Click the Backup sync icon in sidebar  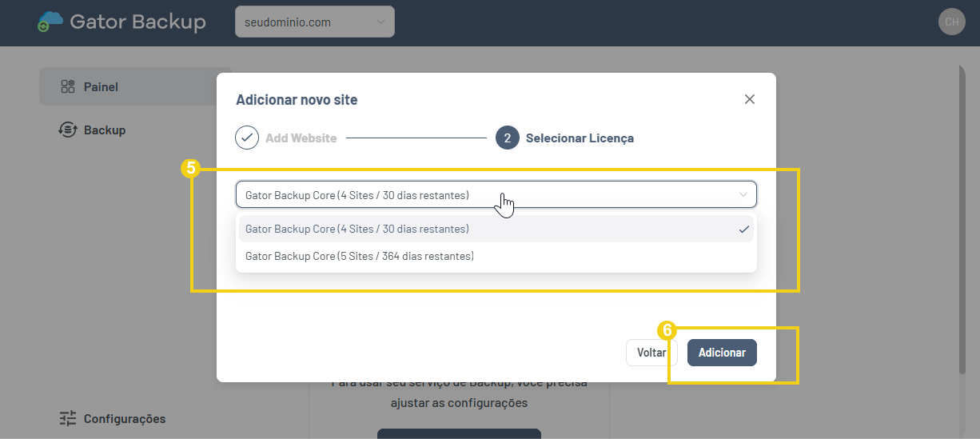click(x=68, y=130)
